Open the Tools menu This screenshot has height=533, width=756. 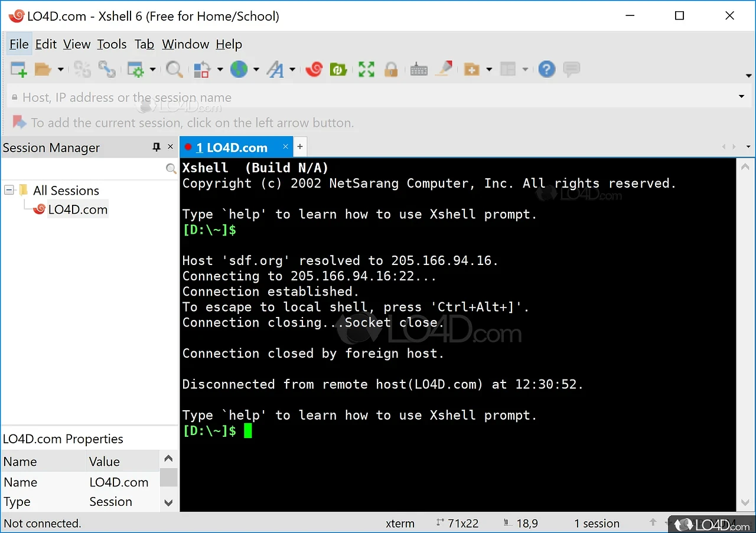(x=112, y=44)
